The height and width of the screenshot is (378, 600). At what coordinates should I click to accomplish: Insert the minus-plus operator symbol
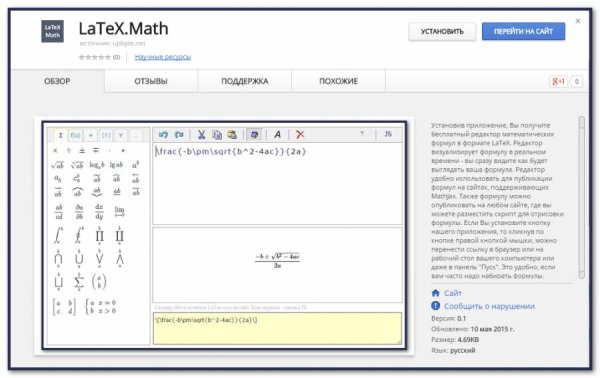(x=96, y=151)
